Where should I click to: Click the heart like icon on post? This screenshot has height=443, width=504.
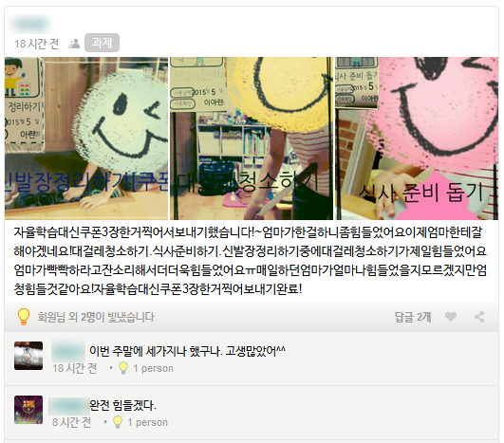451,317
